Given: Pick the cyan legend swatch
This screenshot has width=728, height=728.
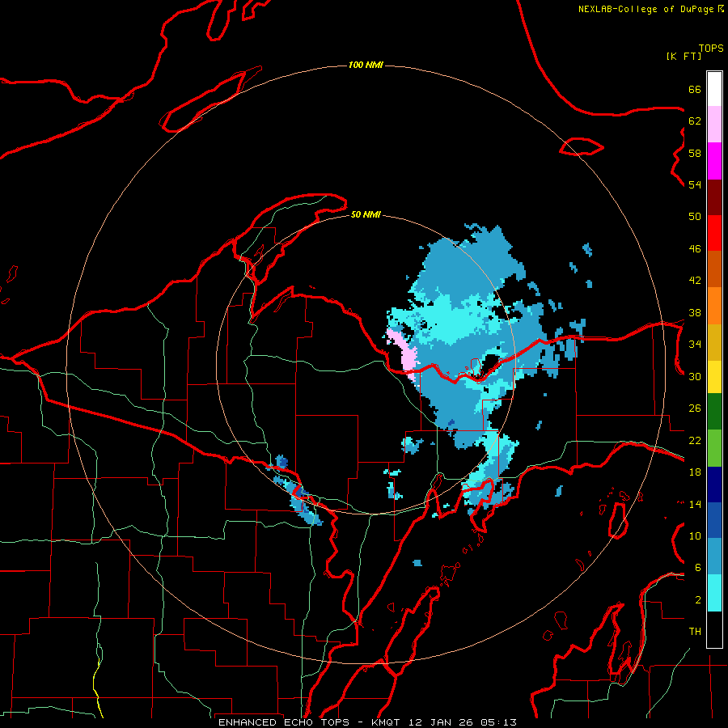Looking at the screenshot, I should 714,593.
